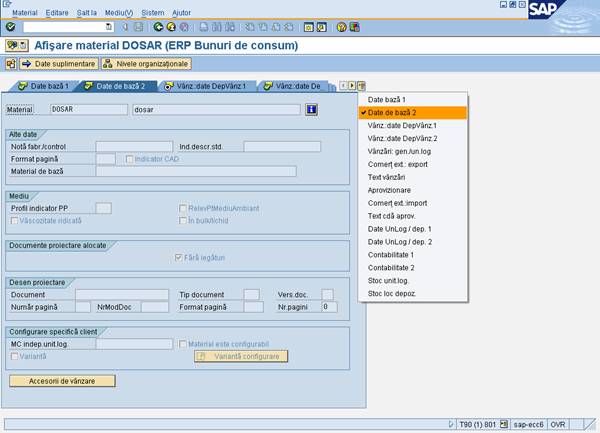This screenshot has width=600, height=433.
Task: Click the Next Page icon
Action: (276, 27)
